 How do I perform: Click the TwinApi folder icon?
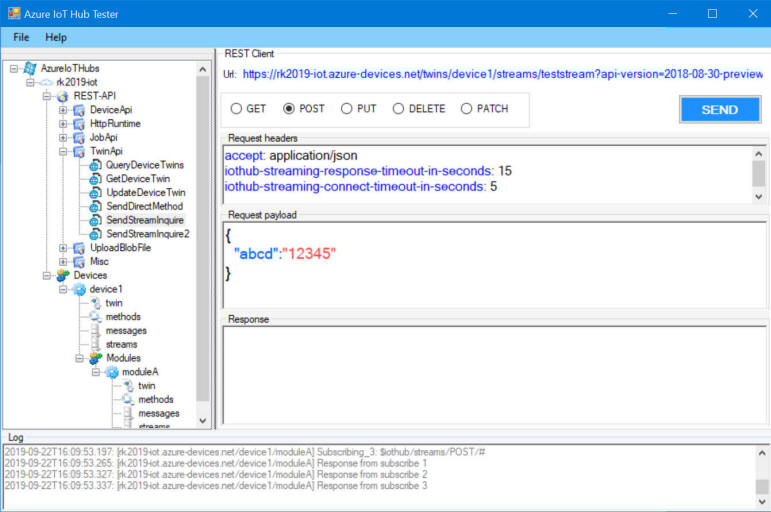tap(79, 151)
